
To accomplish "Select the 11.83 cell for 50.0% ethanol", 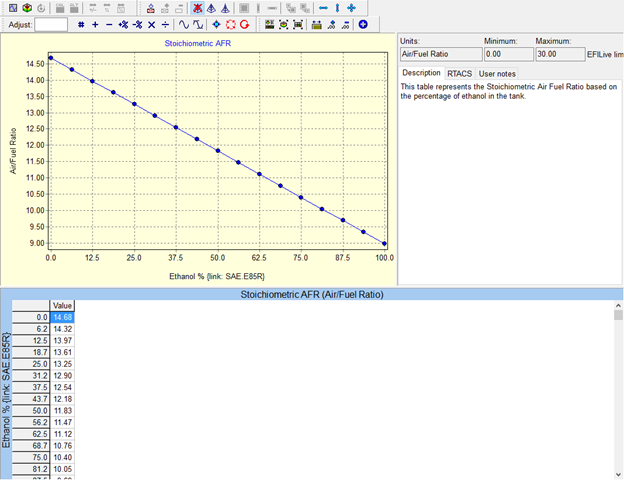I will click(x=63, y=409).
